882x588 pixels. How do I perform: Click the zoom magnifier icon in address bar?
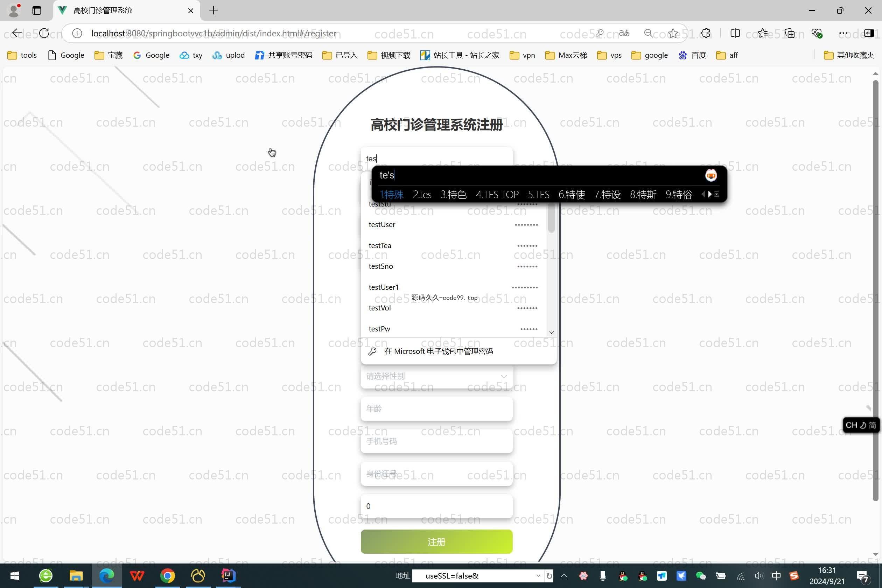pyautogui.click(x=648, y=33)
